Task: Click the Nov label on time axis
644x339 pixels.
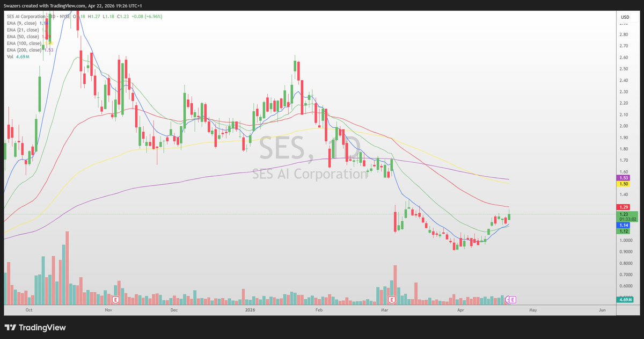Action: point(108,310)
